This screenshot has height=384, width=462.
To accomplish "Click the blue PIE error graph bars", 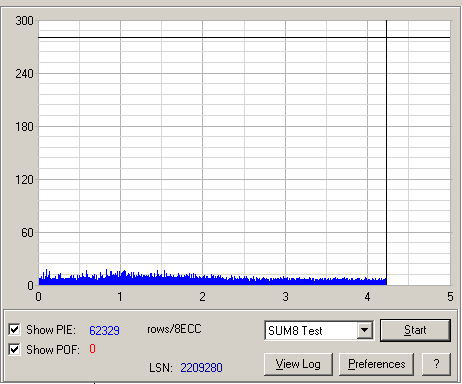I will pos(212,280).
